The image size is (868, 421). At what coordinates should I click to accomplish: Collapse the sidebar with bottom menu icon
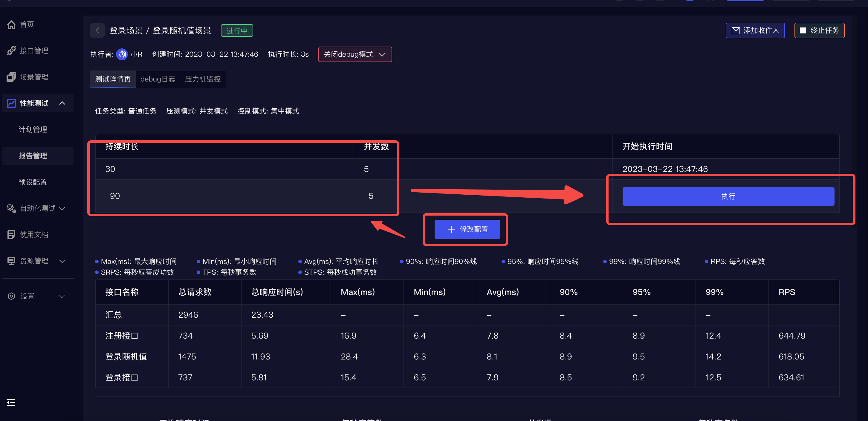pyautogui.click(x=11, y=402)
